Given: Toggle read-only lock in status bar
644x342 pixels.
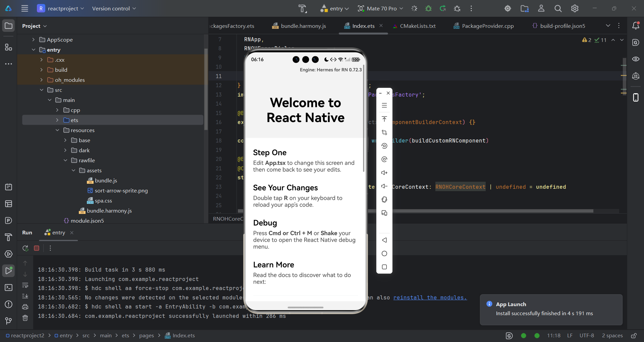Looking at the screenshot, I should click(x=634, y=336).
